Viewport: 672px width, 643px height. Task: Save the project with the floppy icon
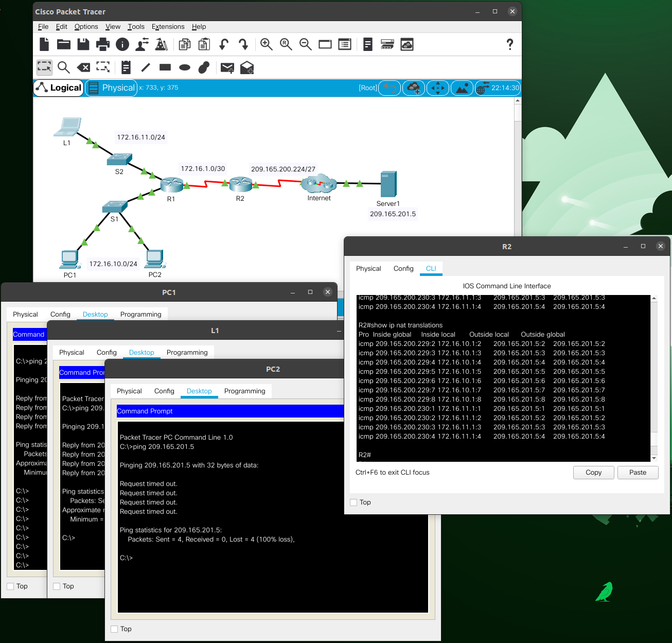coord(83,44)
